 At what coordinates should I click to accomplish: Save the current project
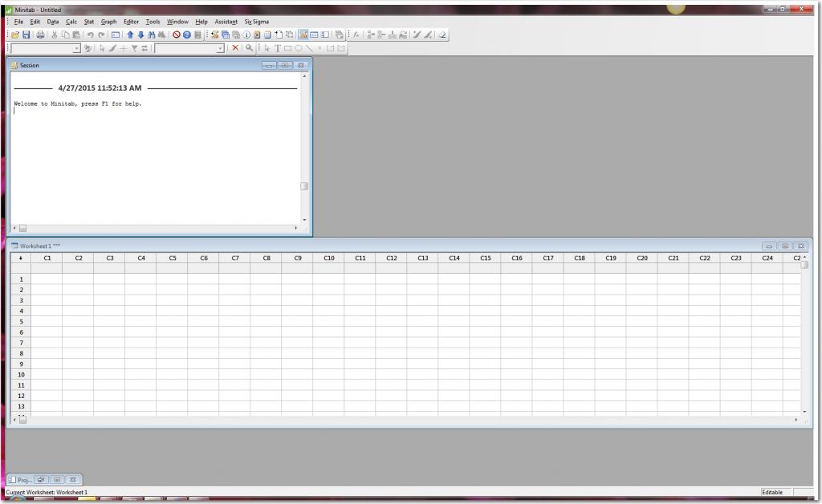[28, 35]
